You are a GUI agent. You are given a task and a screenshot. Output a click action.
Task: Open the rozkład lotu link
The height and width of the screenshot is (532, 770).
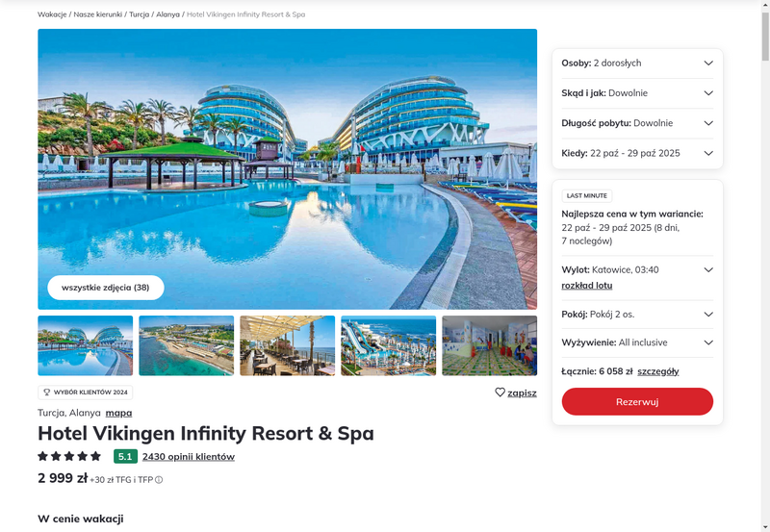coord(587,286)
